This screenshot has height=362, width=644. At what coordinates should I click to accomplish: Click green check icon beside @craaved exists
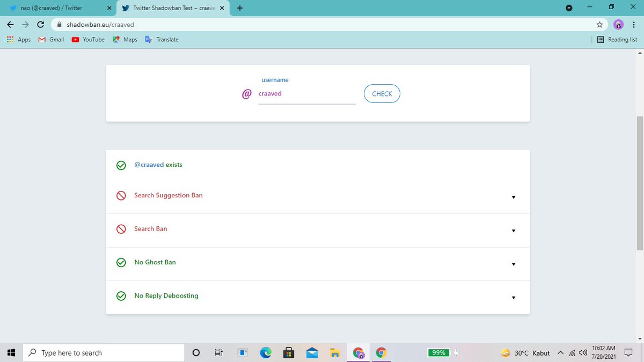coord(121,165)
